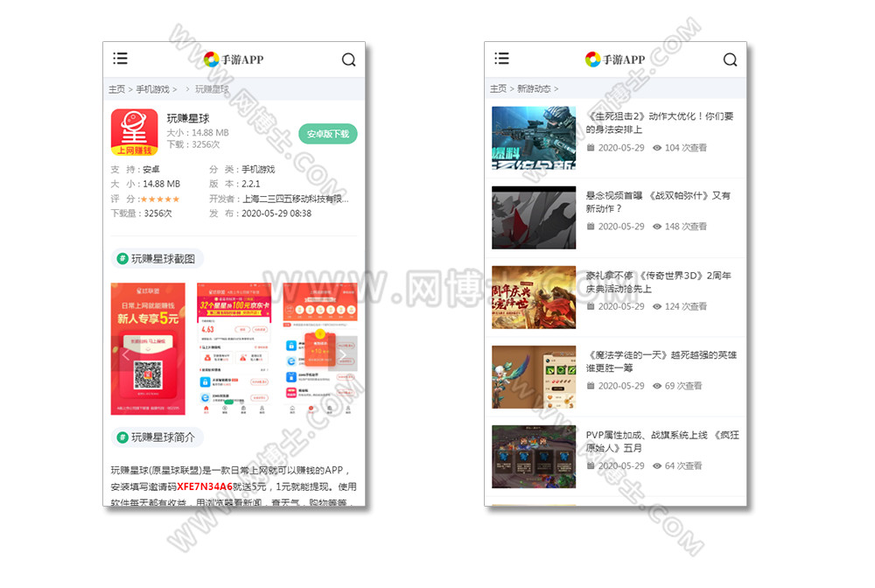Viewport: 875px width, 588px height.
Task: Open the 《战双帕弥什》 article thumbnail
Action: coord(534,218)
